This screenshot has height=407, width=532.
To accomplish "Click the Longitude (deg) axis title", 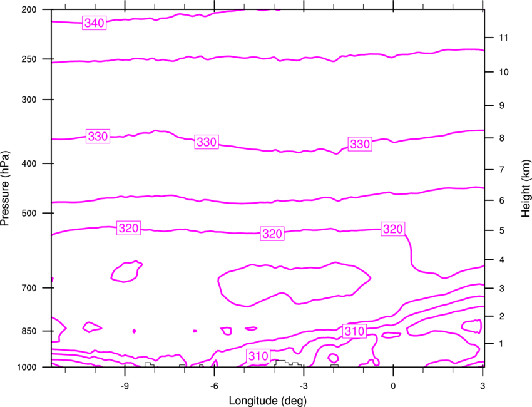I will [268, 401].
